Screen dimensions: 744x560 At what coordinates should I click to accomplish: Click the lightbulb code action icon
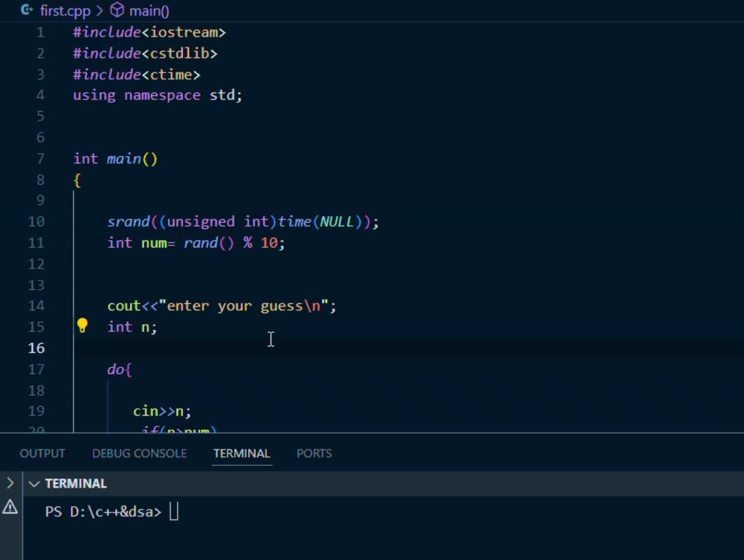pos(82,325)
